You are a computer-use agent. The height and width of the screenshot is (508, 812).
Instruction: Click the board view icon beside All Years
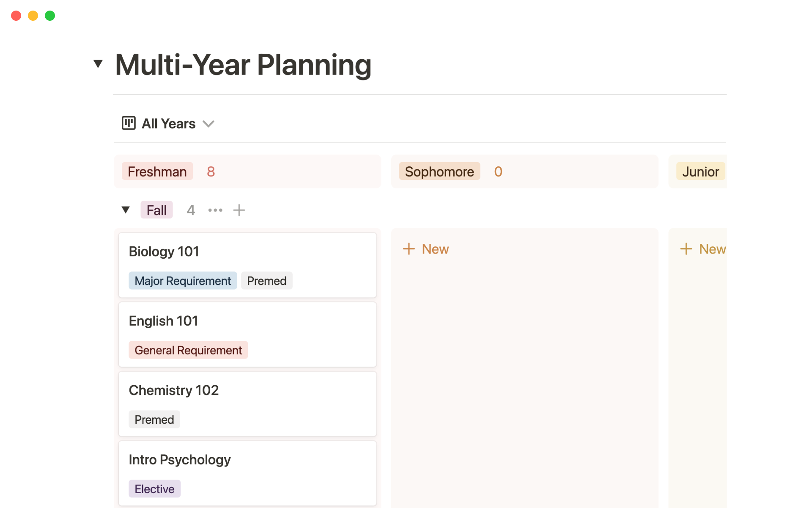pyautogui.click(x=129, y=123)
